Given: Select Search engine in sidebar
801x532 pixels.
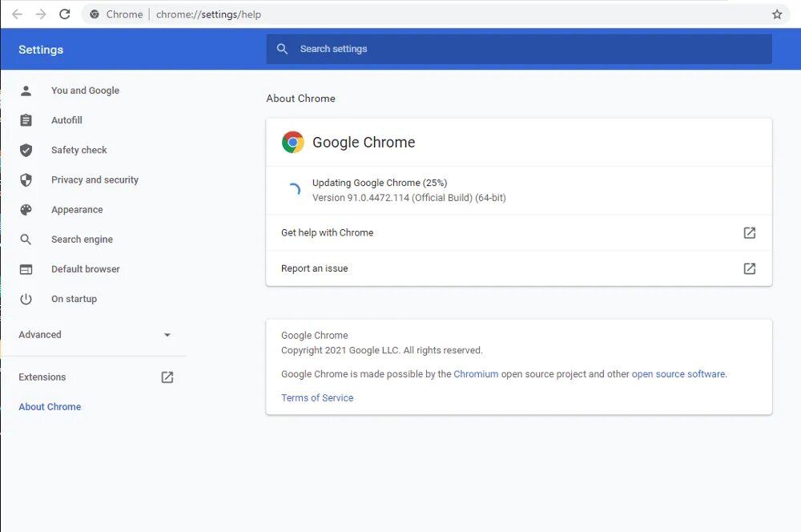Looking at the screenshot, I should 82,240.
